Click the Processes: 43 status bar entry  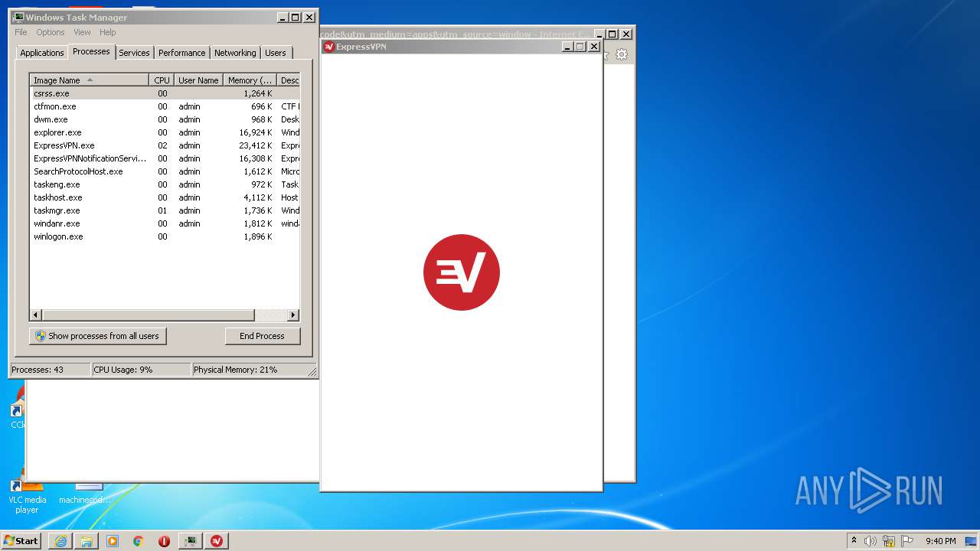coord(50,370)
